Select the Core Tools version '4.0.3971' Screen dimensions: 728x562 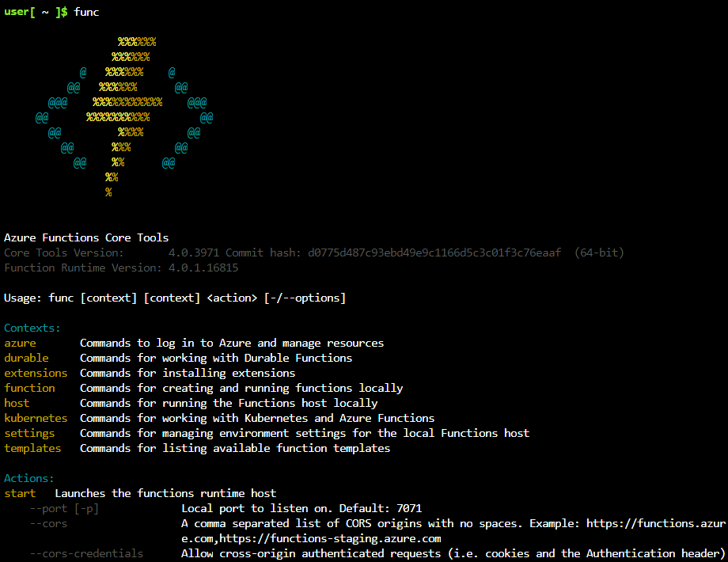coord(194,253)
